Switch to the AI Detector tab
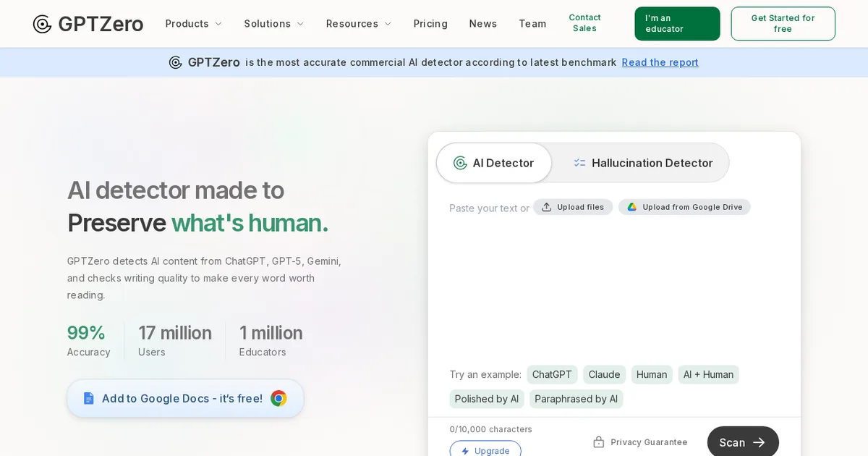Screen dimensions: 868x456 click(494, 163)
